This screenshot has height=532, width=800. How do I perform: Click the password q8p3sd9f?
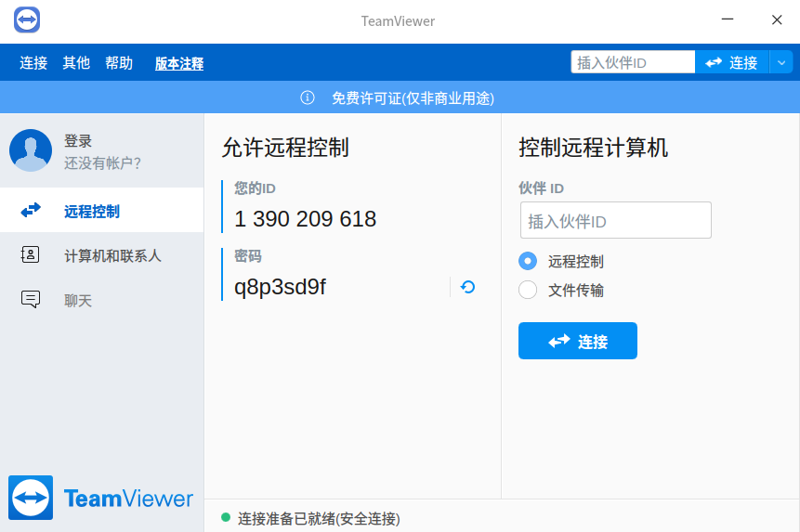280,287
